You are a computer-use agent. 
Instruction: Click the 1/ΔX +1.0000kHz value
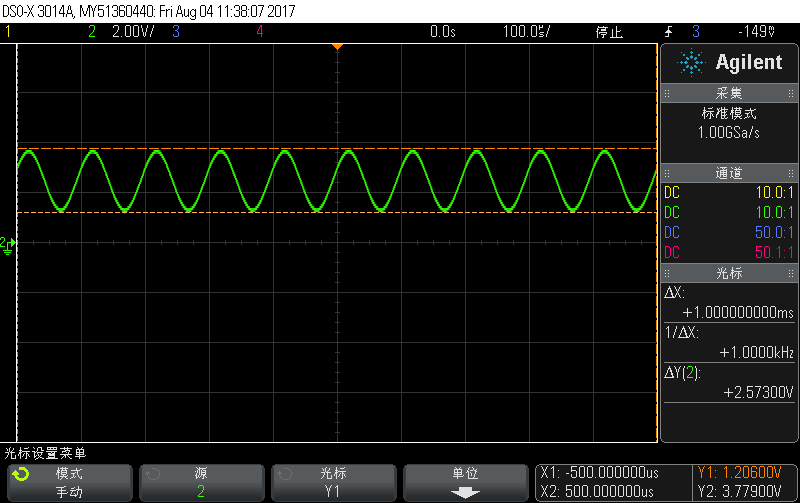click(x=757, y=353)
